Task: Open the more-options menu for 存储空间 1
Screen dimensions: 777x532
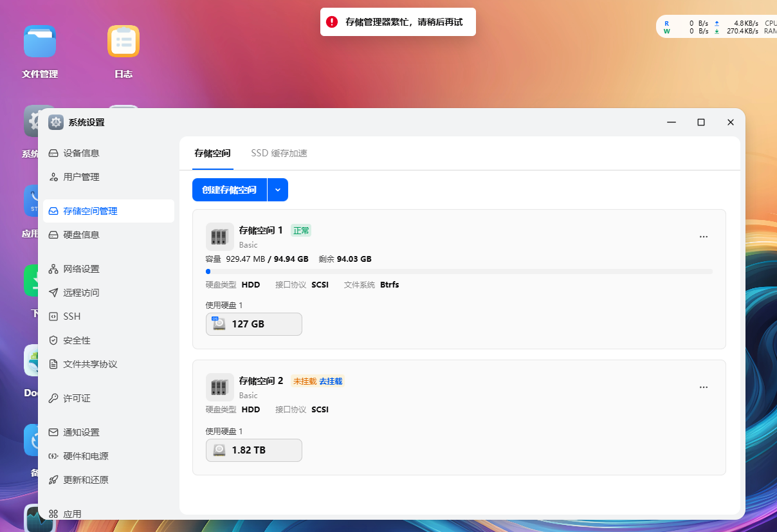Action: pos(704,237)
